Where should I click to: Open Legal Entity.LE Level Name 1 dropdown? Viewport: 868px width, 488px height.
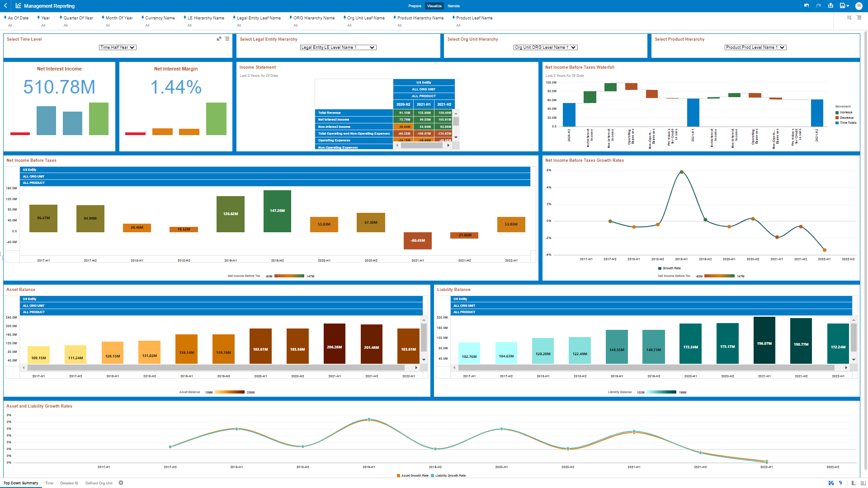pyautogui.click(x=338, y=47)
